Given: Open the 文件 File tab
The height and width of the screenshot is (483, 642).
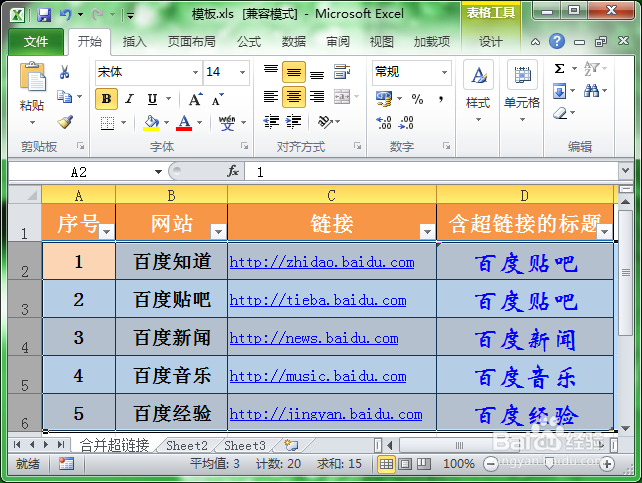Looking at the screenshot, I should pyautogui.click(x=36, y=41).
